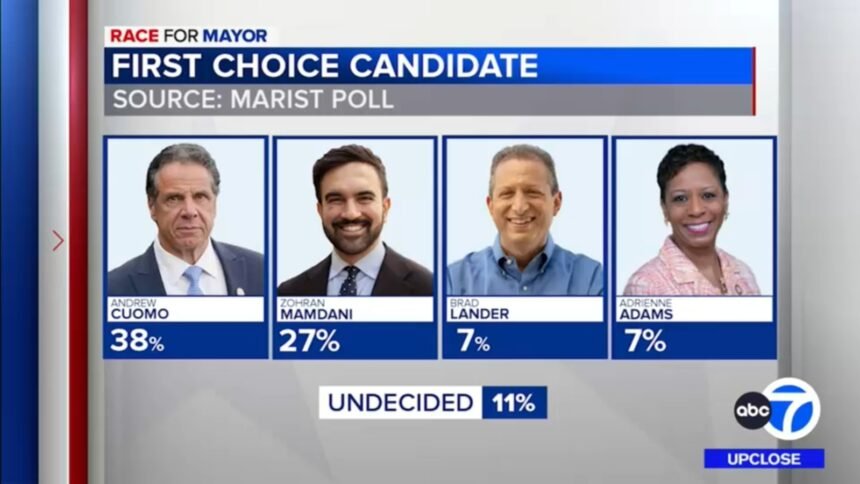Open the photo above the Lander label
Viewport: 860px width, 484px height.
[x=525, y=217]
